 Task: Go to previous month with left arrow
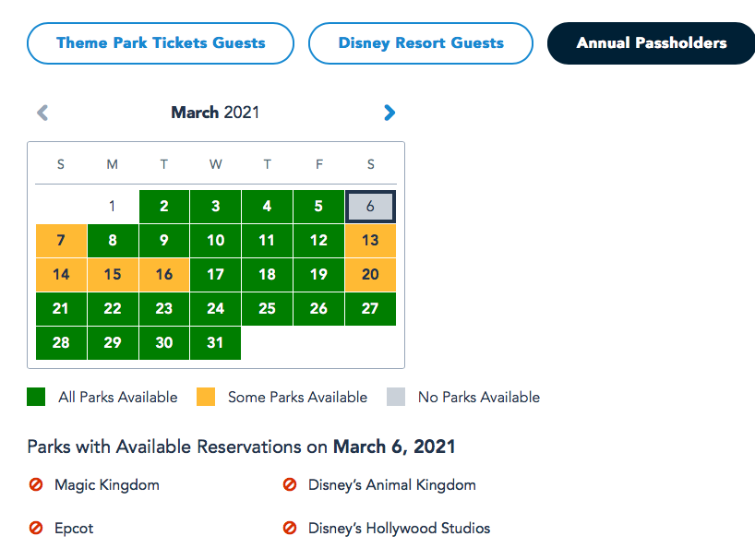[x=42, y=113]
